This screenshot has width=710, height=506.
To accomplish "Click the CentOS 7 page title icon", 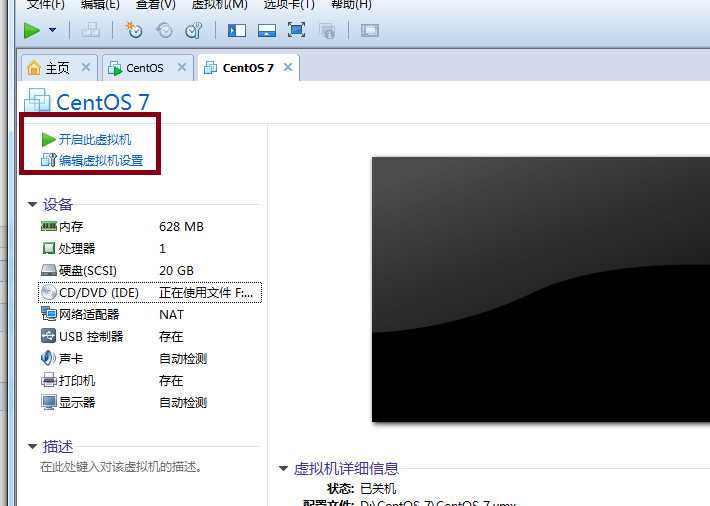I will (x=37, y=100).
